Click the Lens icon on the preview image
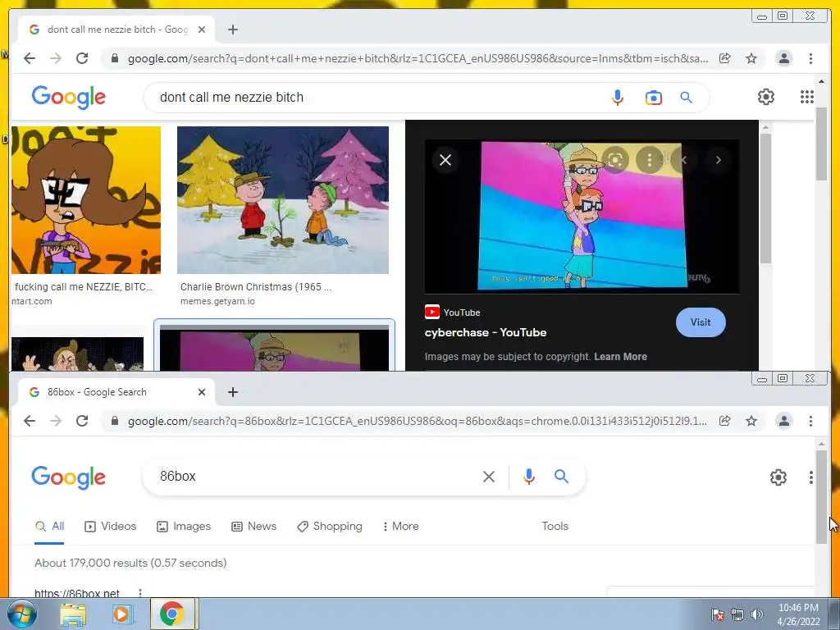 (615, 160)
